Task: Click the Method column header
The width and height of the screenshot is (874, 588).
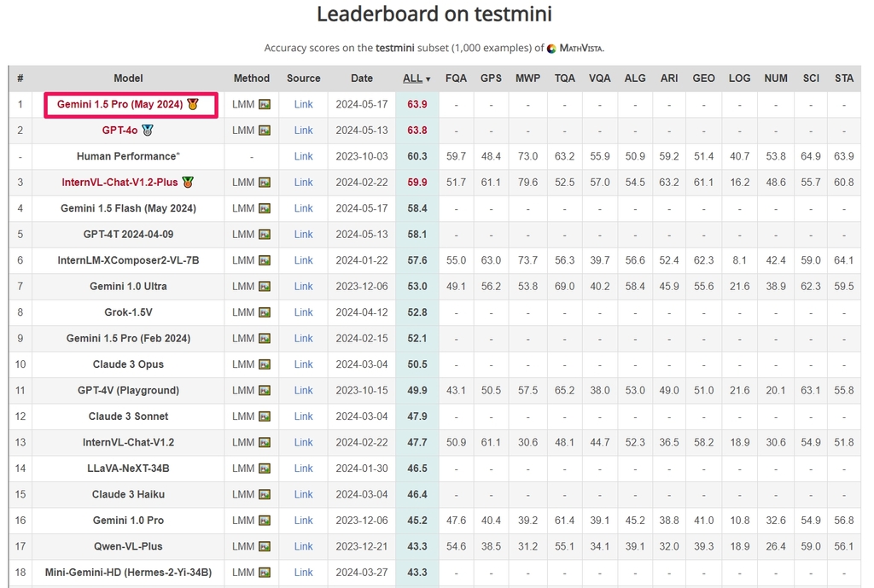Action: pos(252,78)
